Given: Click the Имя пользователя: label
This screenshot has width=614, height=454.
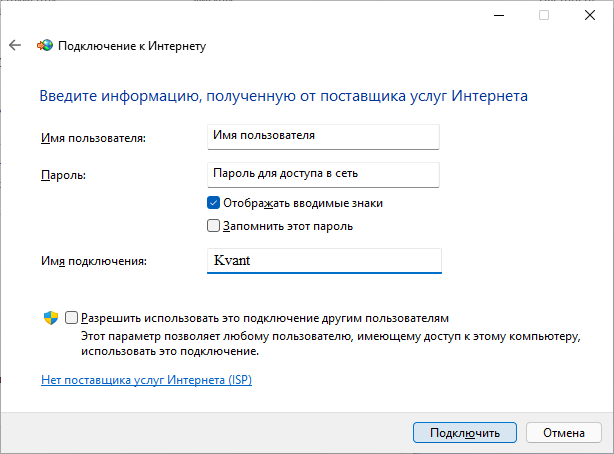Looking at the screenshot, I should point(93,138).
